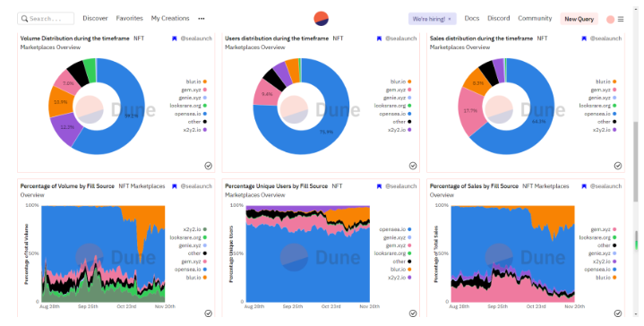The image size is (644, 326).
Task: Click checkmark icon on Sales distribution card
Action: tap(618, 166)
